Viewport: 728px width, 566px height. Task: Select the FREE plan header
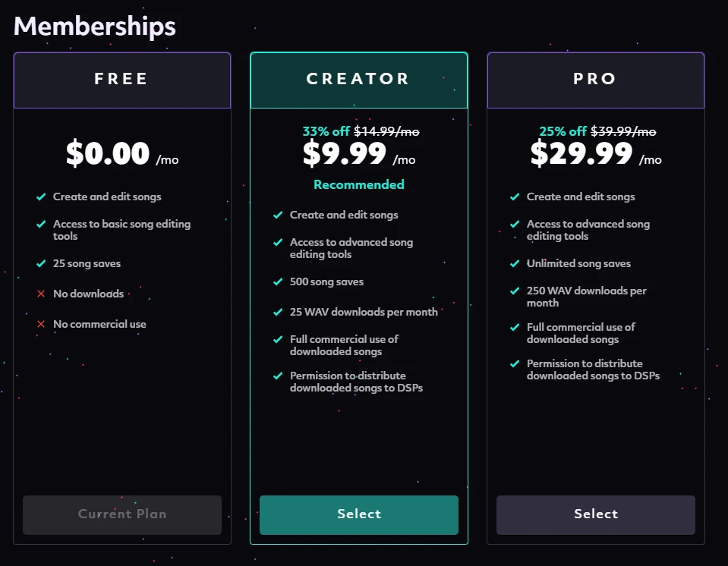pyautogui.click(x=122, y=80)
